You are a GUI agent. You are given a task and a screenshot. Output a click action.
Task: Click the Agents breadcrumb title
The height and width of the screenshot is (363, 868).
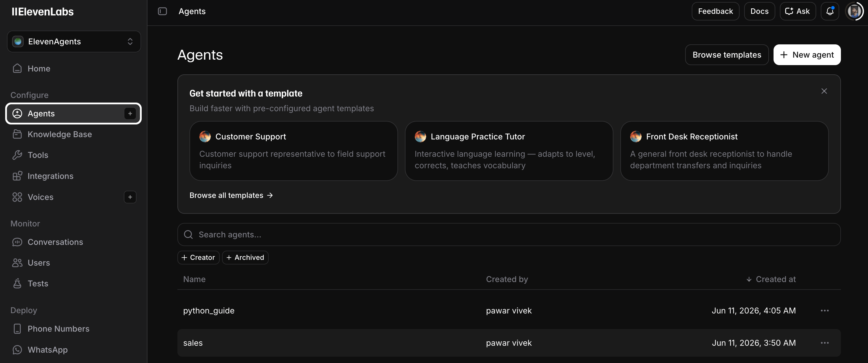pyautogui.click(x=192, y=12)
